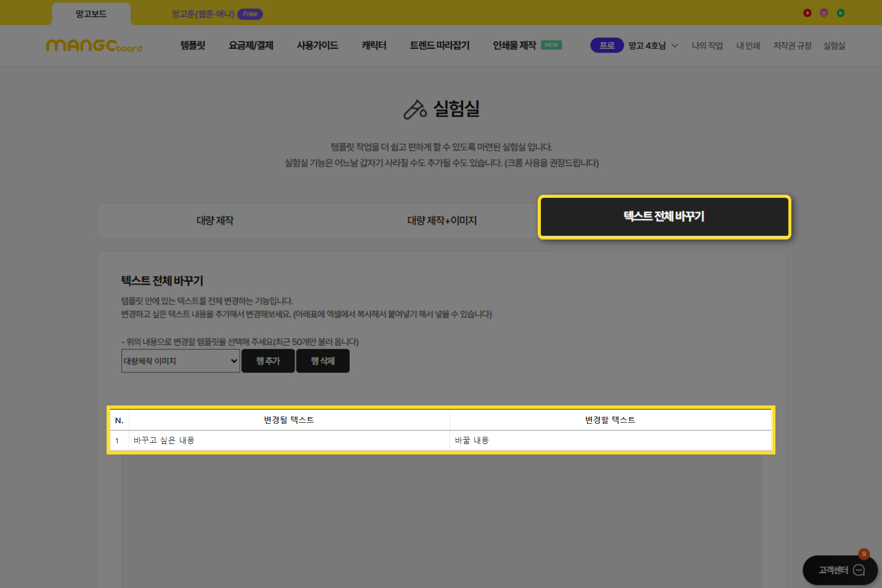The width and height of the screenshot is (882, 588).
Task: Open the 템플릿 menu
Action: pos(192,45)
